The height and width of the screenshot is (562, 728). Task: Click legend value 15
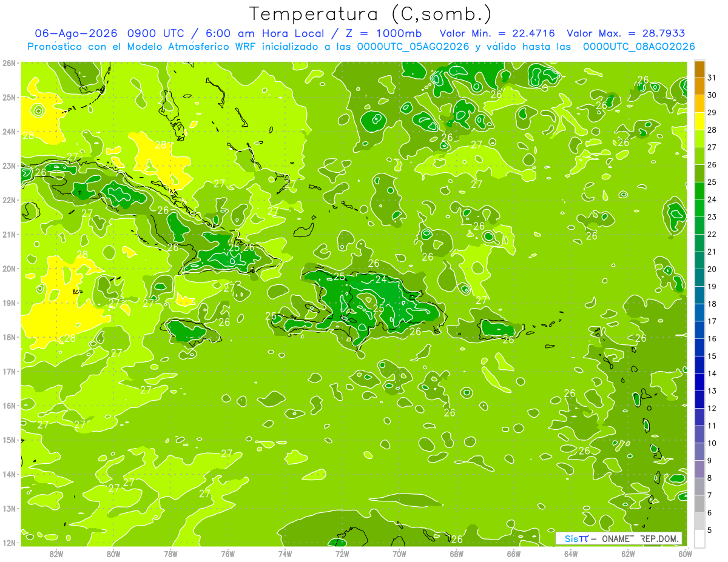[x=712, y=356]
